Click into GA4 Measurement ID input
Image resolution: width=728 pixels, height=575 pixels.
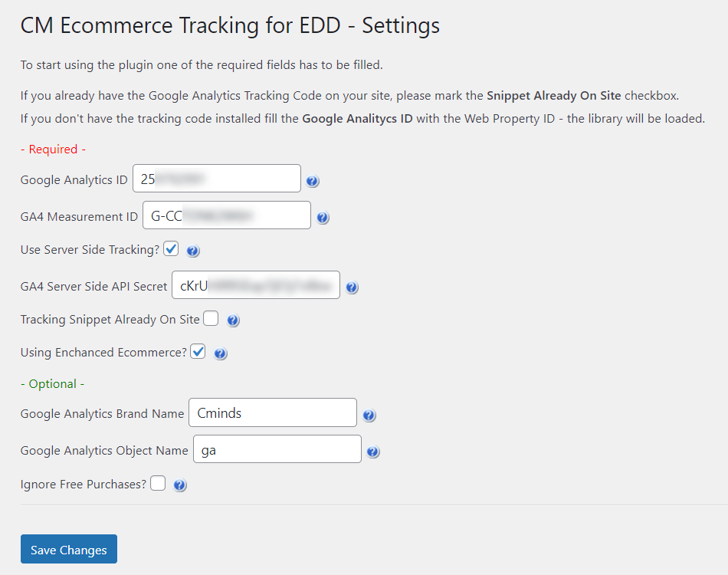pyautogui.click(x=227, y=215)
